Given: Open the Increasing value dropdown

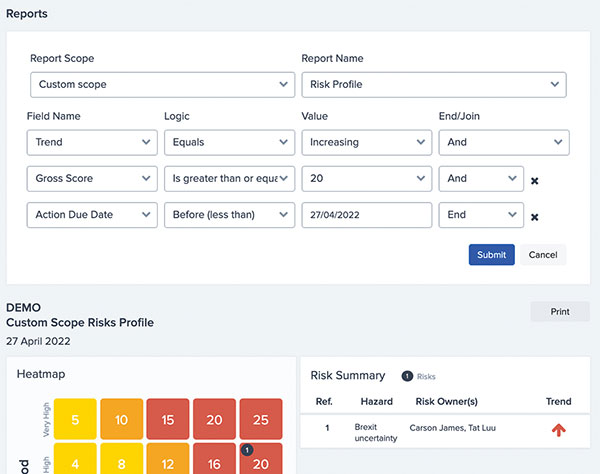Looking at the screenshot, I should coord(367,142).
